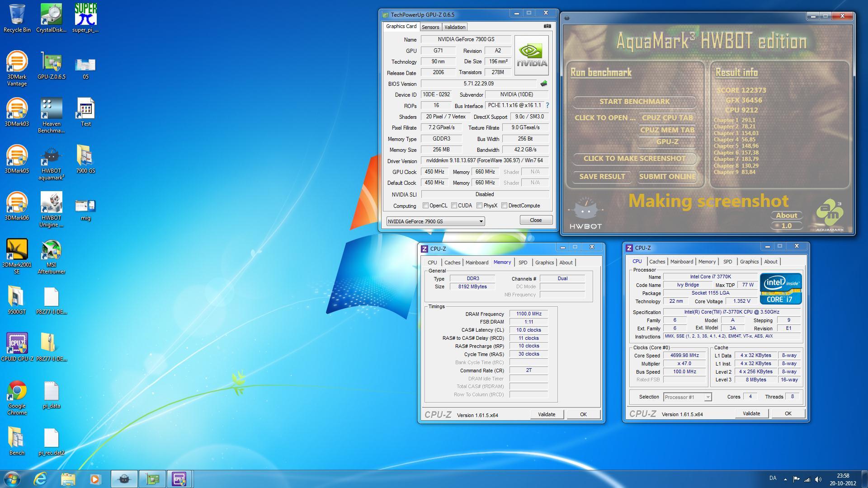Viewport: 868px width, 488px height.
Task: Open the Graphics tab in CPU-Z CPU window
Action: click(749, 262)
